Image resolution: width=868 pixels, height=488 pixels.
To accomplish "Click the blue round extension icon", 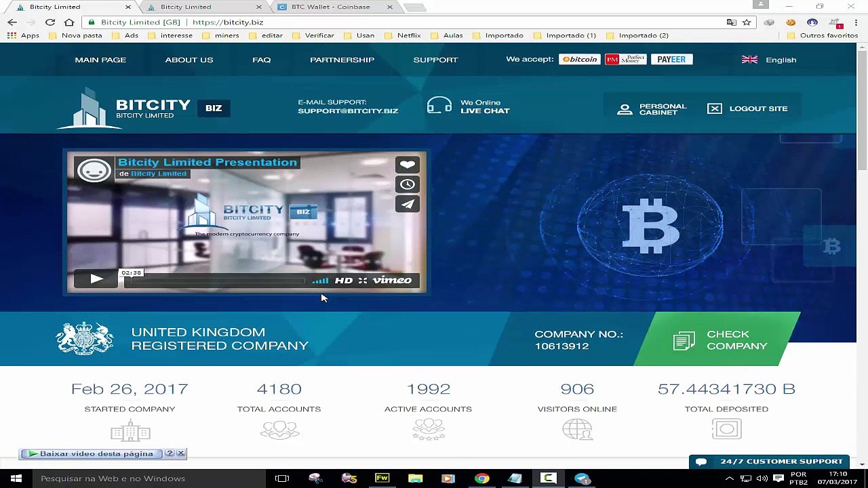I will (812, 22).
